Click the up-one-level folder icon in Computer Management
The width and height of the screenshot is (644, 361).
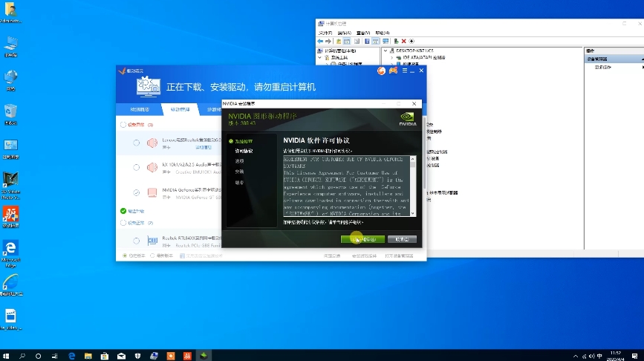[x=339, y=41]
